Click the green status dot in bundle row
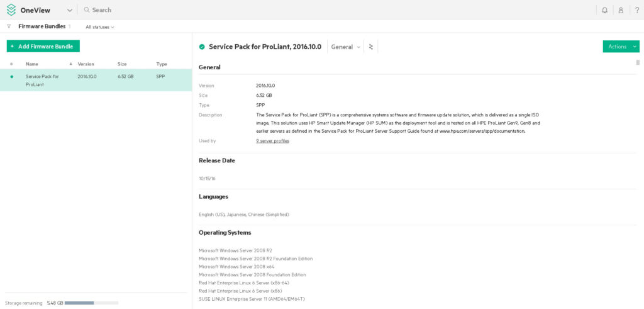Screen dimensions: 644x309 coord(11,76)
